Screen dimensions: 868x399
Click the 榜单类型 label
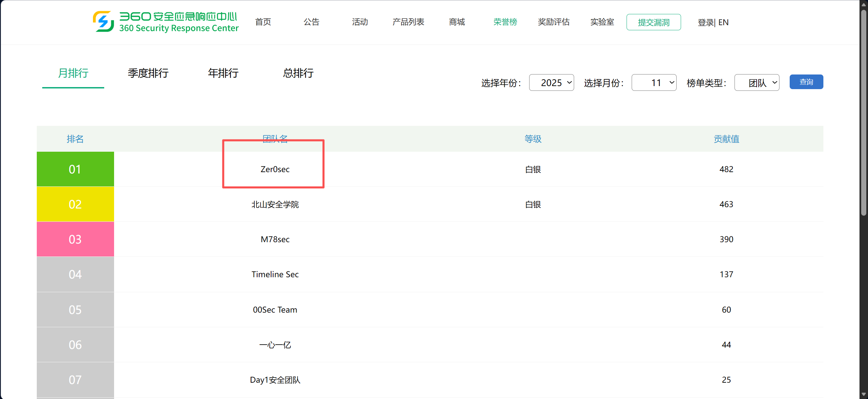(707, 83)
